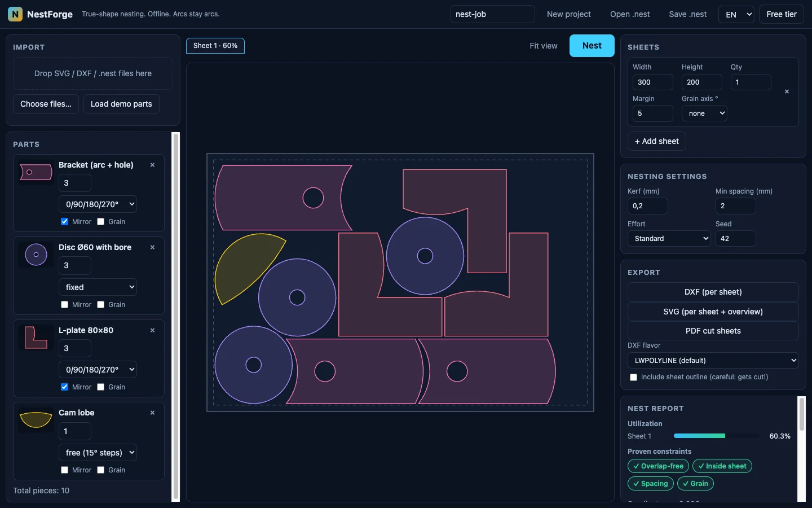The image size is (812, 508).
Task: Check Include sheet outline option
Action: point(633,377)
